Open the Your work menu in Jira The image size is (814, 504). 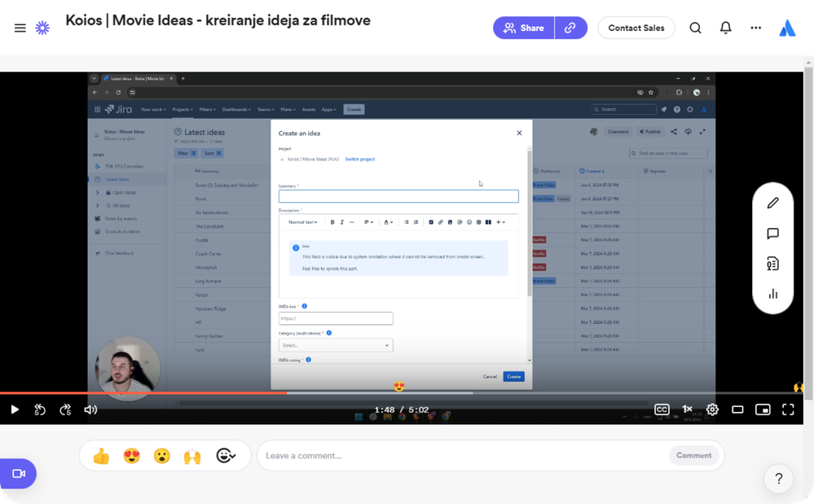tap(153, 109)
